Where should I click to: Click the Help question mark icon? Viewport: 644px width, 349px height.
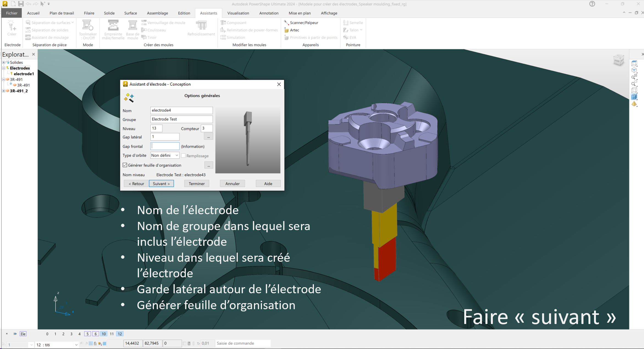(x=592, y=4)
